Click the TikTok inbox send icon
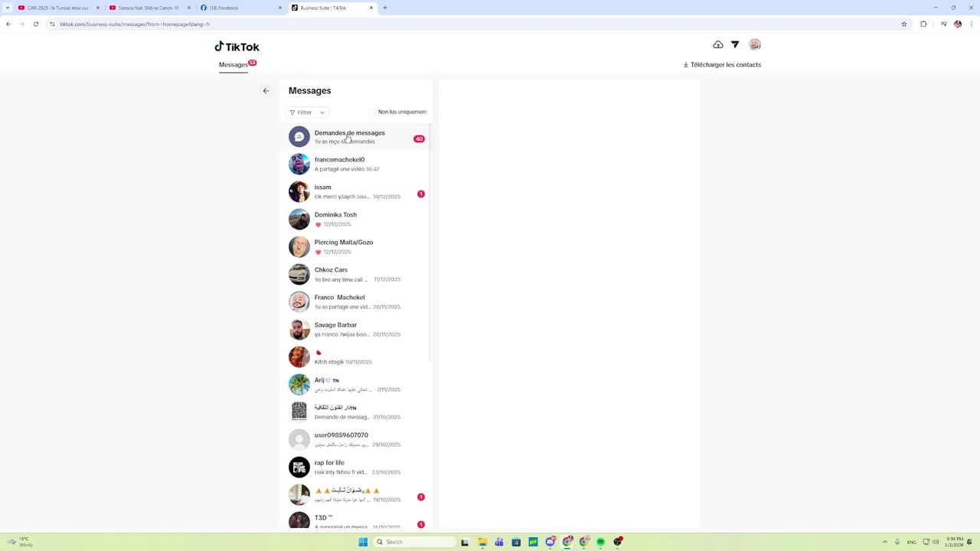The image size is (980, 551). pyautogui.click(x=735, y=44)
